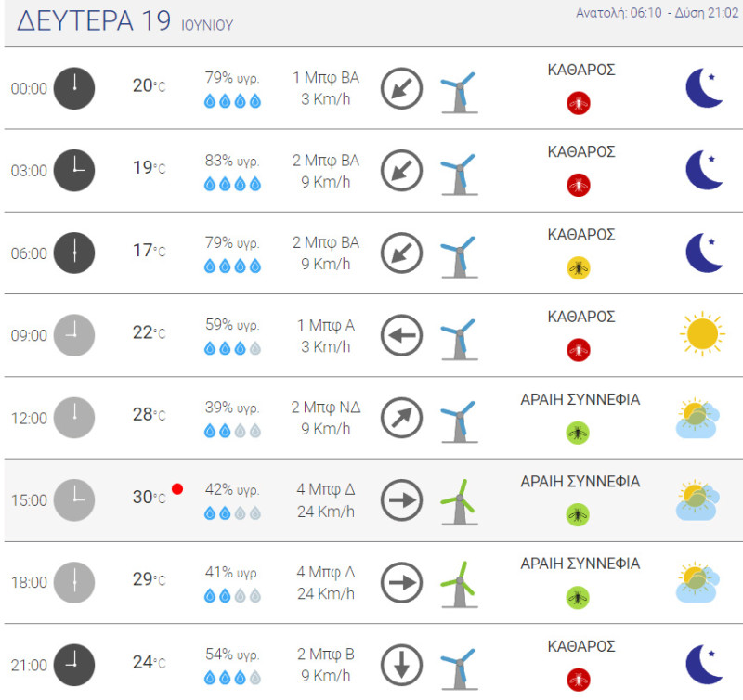Click the moon icon at 03:00

coord(705,171)
